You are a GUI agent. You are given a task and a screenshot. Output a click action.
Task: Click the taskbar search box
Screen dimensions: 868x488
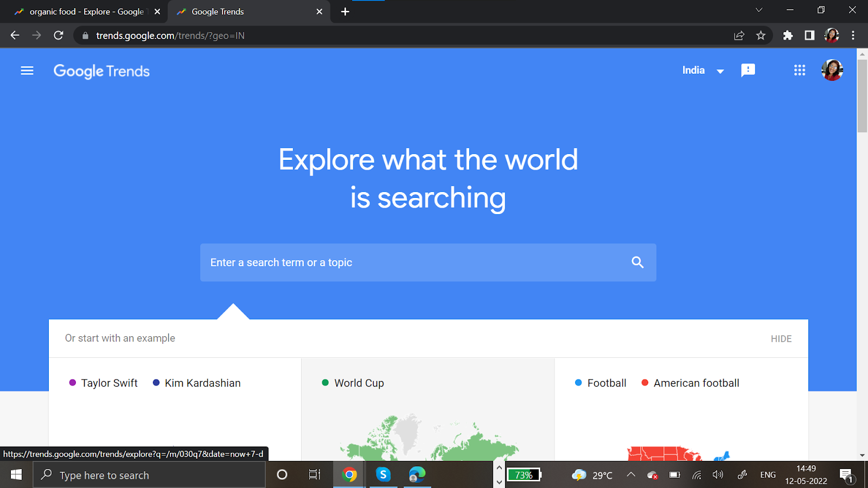(149, 475)
